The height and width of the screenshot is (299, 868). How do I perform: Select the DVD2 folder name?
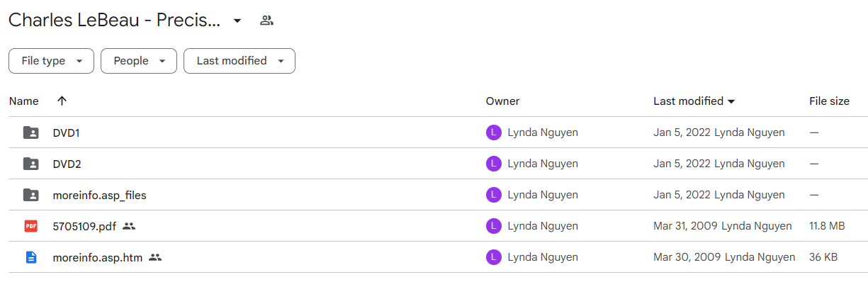point(67,164)
